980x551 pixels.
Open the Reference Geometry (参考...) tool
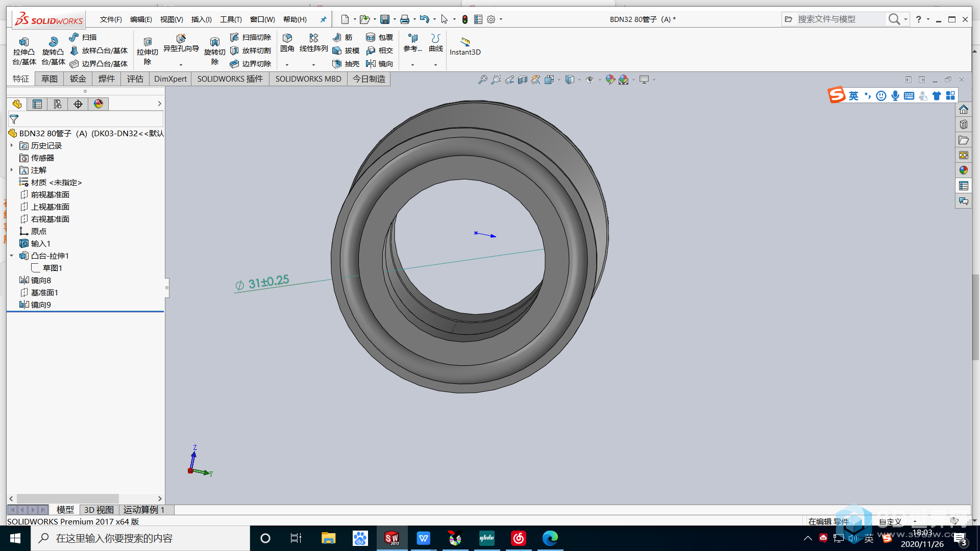click(412, 43)
